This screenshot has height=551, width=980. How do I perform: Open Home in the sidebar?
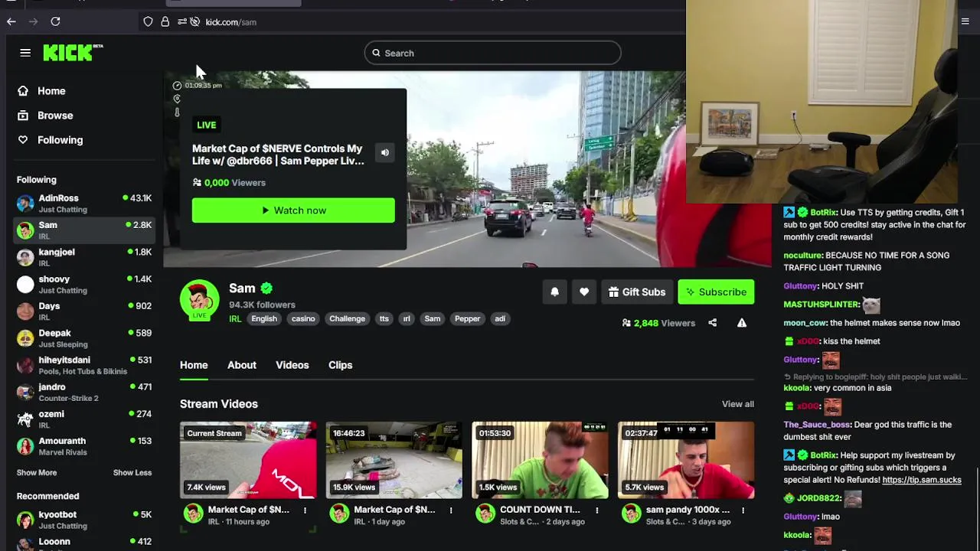[41, 91]
